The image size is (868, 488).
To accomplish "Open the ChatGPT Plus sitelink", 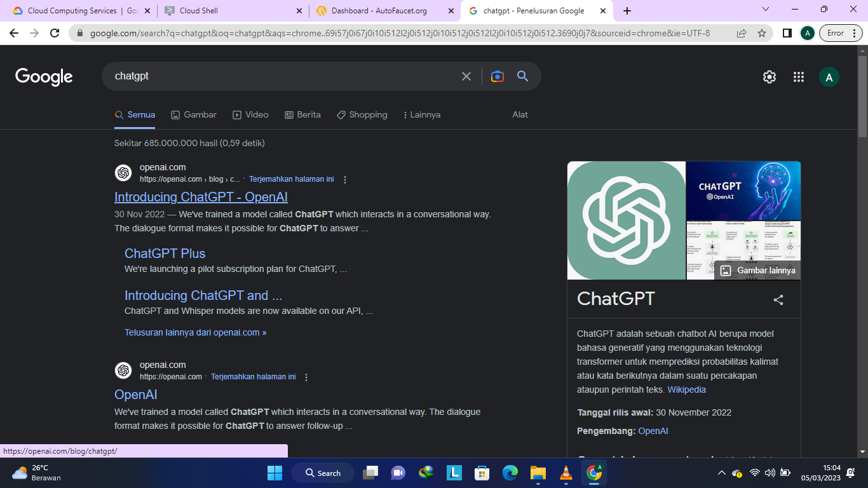I will tap(165, 254).
